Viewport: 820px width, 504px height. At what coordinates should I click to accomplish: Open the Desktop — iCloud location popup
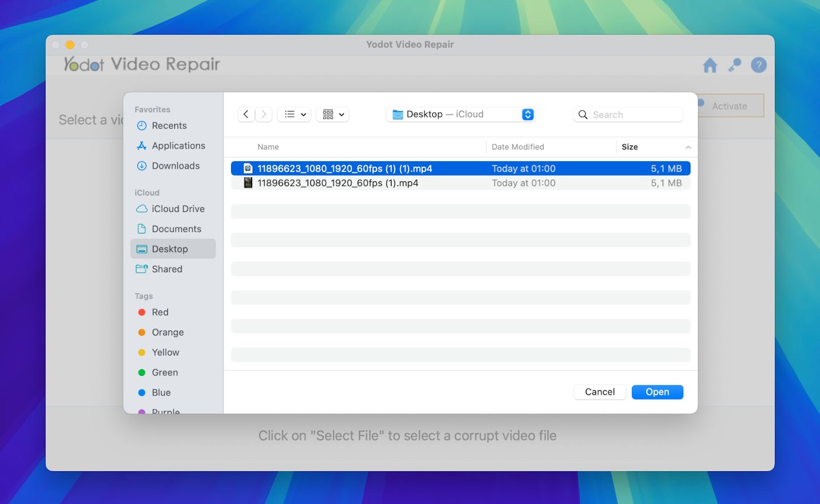pos(461,114)
